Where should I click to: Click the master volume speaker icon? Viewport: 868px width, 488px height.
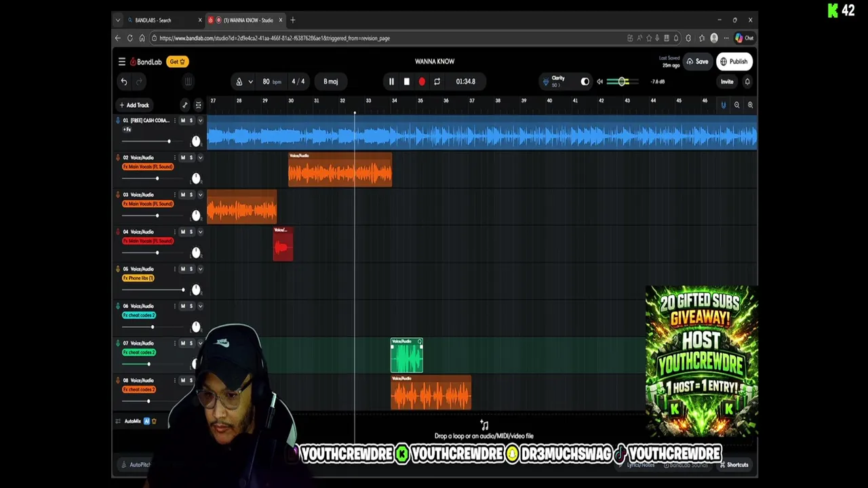pos(599,81)
